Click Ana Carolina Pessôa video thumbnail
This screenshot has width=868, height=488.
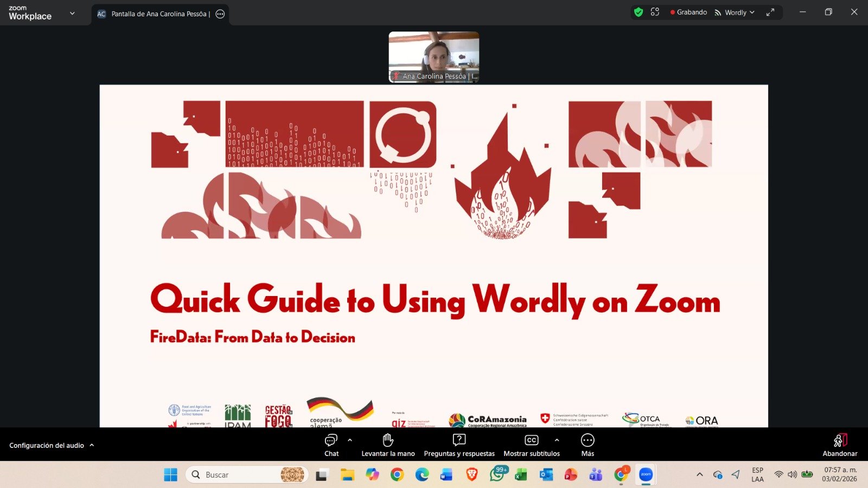point(433,57)
